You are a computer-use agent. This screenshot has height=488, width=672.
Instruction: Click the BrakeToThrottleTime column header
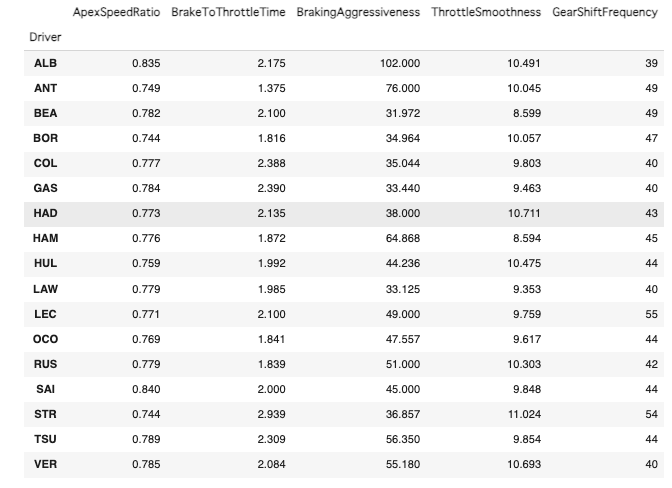[x=221, y=13]
